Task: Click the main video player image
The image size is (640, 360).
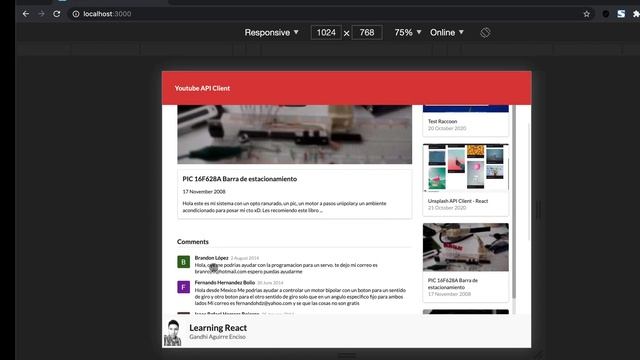Action: pyautogui.click(x=294, y=134)
